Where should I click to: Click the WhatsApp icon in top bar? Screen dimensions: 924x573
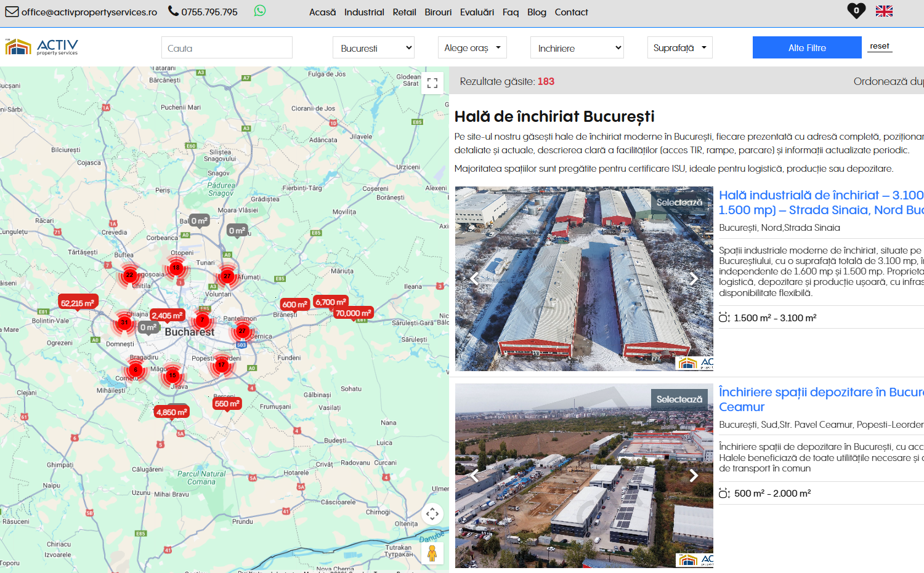(260, 11)
